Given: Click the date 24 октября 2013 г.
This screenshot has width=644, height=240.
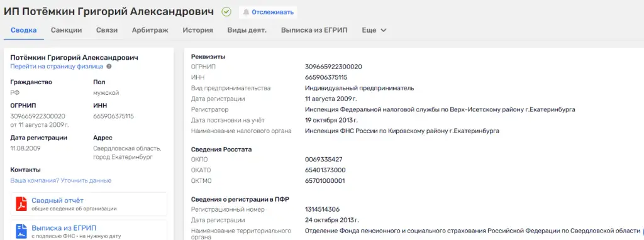Looking at the screenshot, I should 332,220.
